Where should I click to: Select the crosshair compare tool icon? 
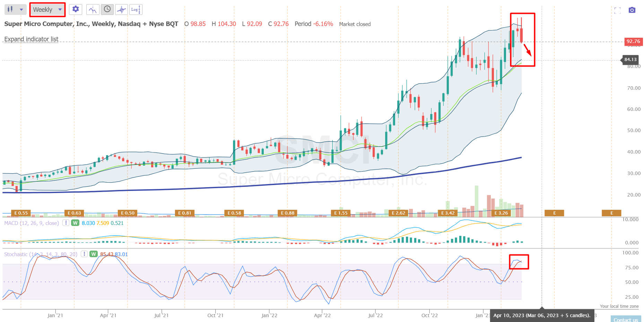click(x=121, y=9)
